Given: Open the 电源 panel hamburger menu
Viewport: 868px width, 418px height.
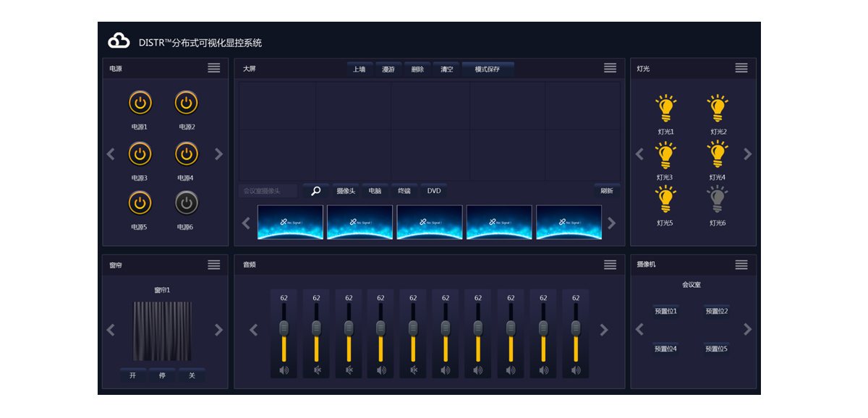Looking at the screenshot, I should click(213, 68).
